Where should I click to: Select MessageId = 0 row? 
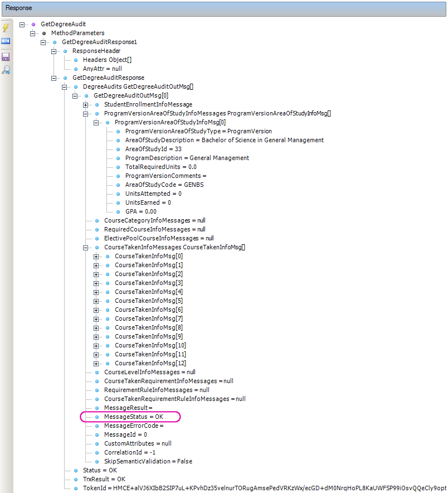coord(126,434)
